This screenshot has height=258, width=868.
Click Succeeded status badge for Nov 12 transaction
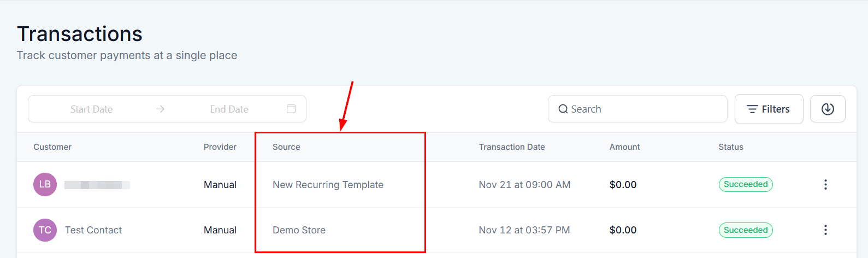(746, 230)
